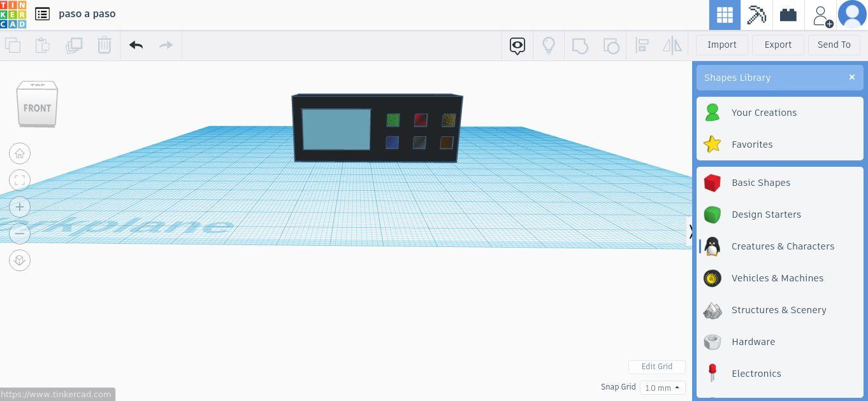Click the Import button
Screen dimensions: 868x401
pos(722,45)
